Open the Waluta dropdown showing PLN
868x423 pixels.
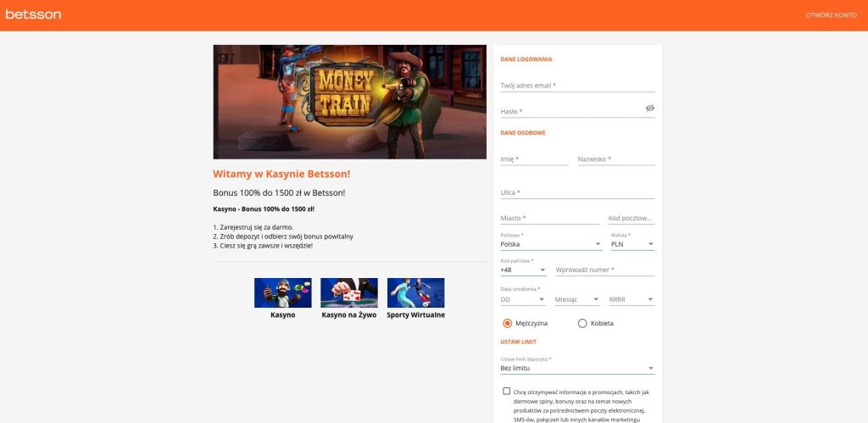click(x=632, y=243)
